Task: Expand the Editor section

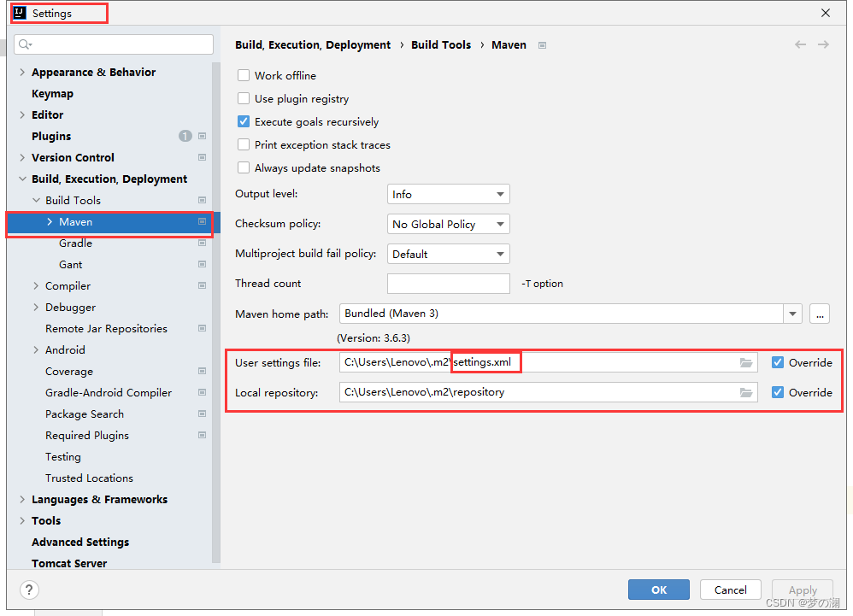Action: tap(22, 114)
